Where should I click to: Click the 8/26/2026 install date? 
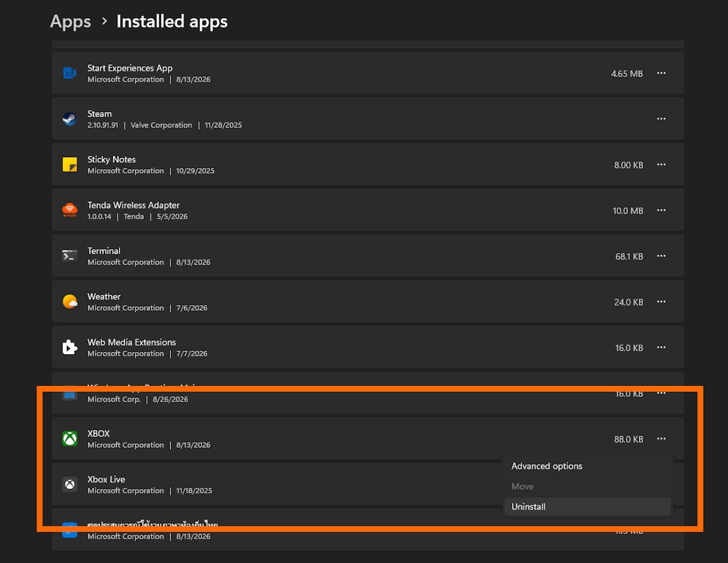tap(170, 399)
